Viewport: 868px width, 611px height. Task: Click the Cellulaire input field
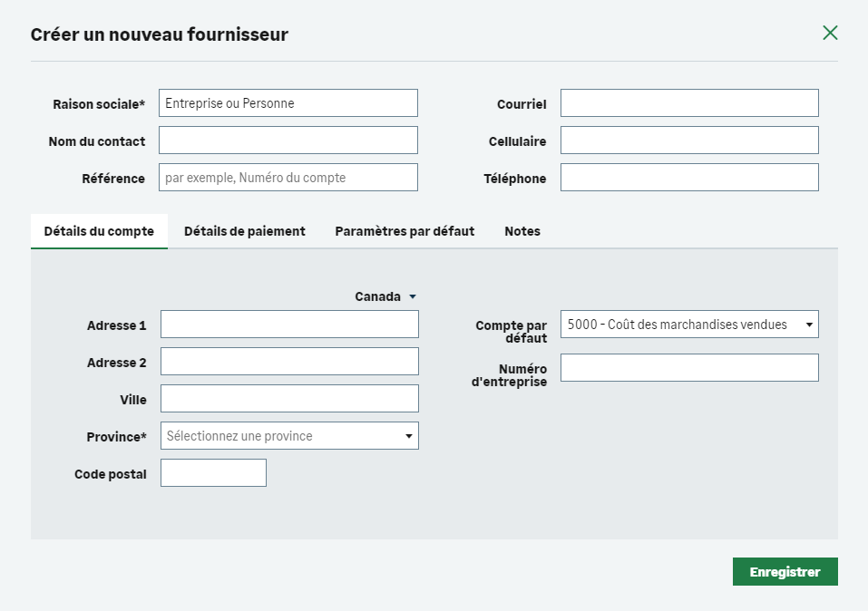[689, 141]
